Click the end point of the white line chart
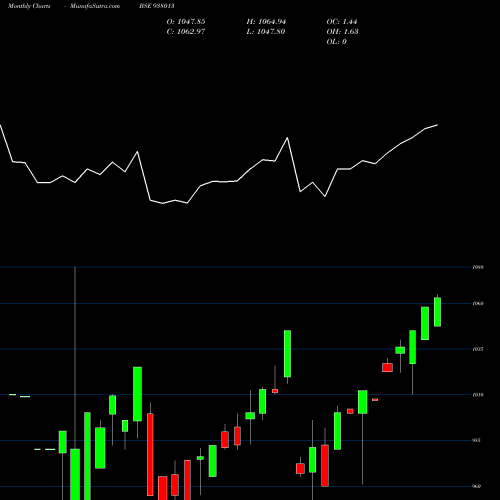This screenshot has height=500, width=500. pos(437,125)
